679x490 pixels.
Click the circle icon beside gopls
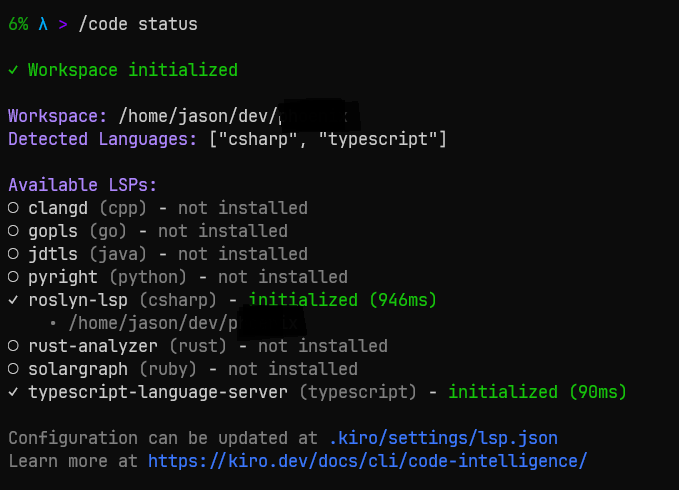coord(13,231)
